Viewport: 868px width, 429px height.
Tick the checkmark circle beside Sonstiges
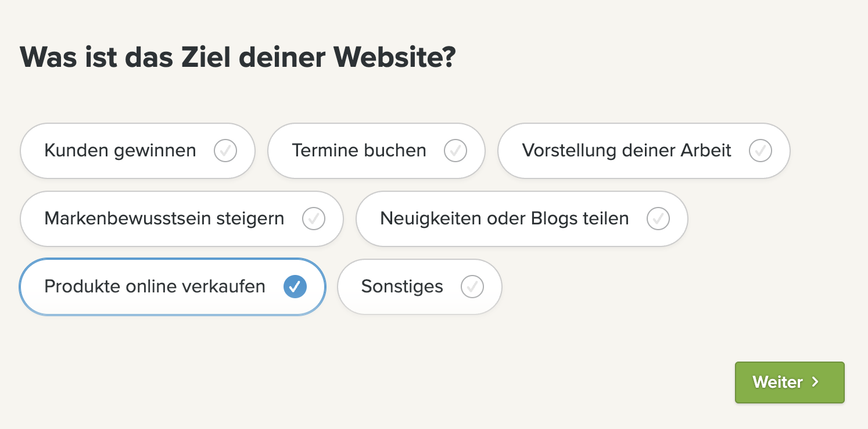(x=472, y=287)
